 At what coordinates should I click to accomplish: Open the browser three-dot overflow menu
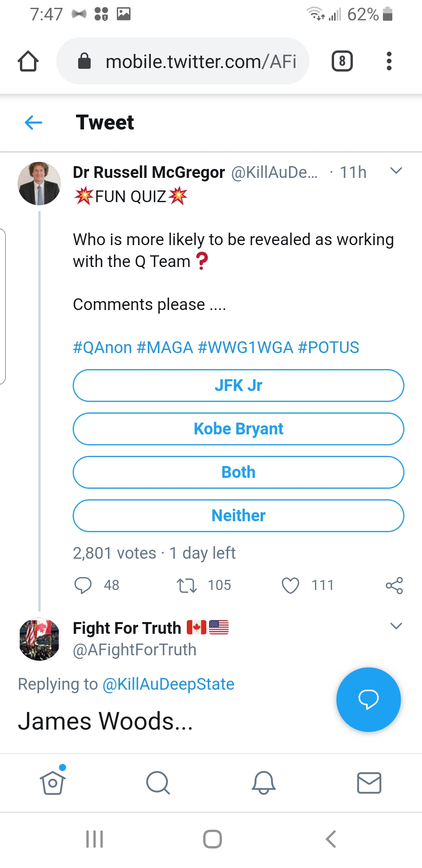(x=388, y=61)
